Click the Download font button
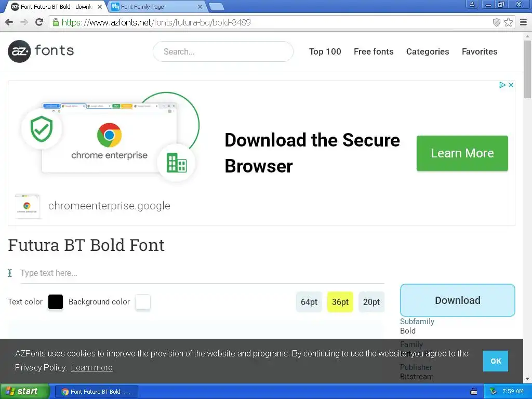 (457, 300)
